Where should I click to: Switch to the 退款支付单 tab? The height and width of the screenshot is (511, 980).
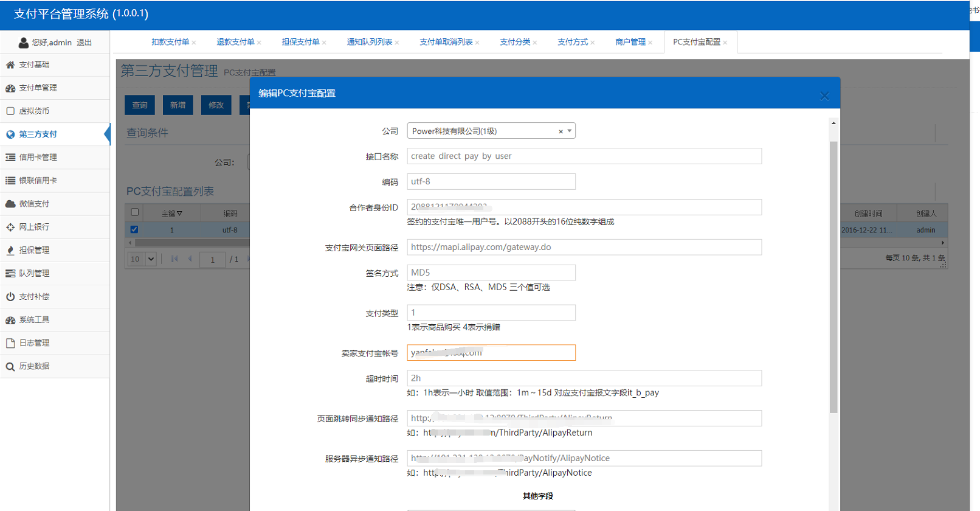click(x=235, y=42)
